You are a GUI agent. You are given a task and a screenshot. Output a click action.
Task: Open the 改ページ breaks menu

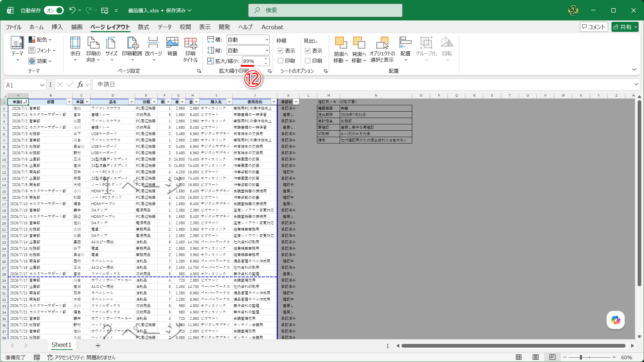pos(153,49)
